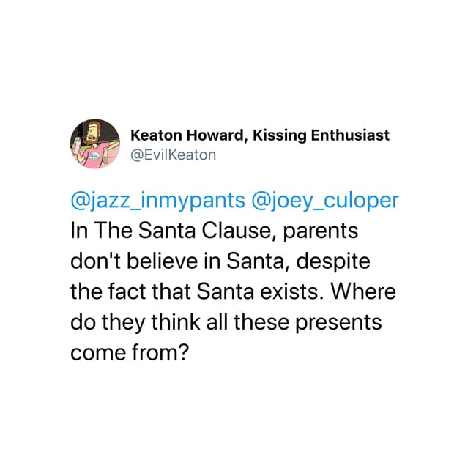
Task: Click 'the fact that' in the tweet
Action: 130,291
